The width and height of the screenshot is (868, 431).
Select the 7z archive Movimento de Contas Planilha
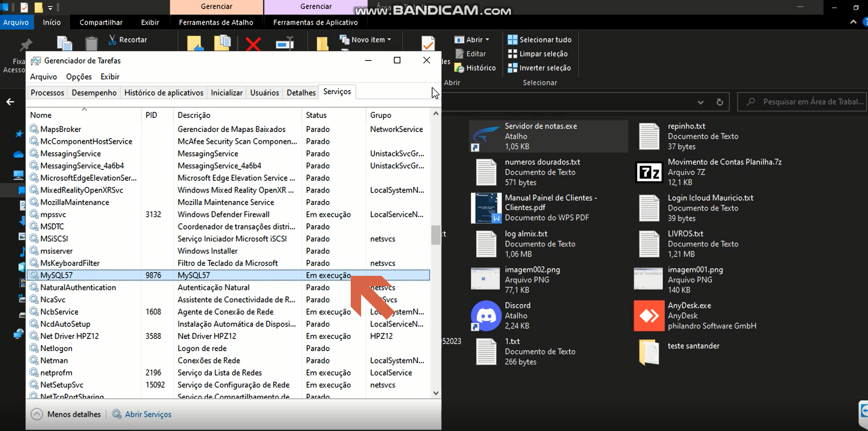pos(649,172)
